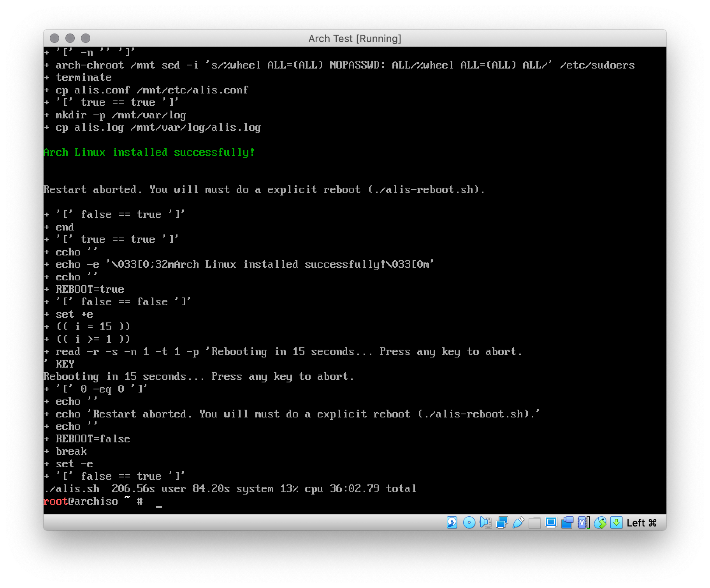Click the video recording icon
The height and width of the screenshot is (588, 710).
566,523
